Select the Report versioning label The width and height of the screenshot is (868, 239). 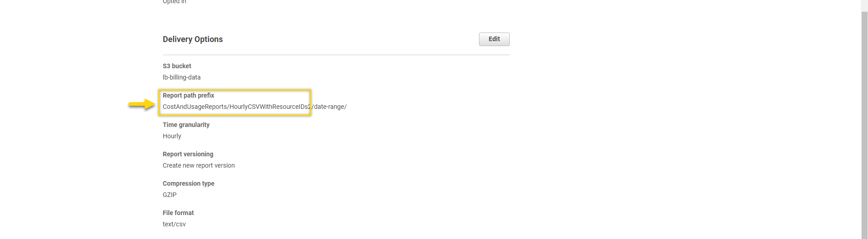(x=188, y=154)
